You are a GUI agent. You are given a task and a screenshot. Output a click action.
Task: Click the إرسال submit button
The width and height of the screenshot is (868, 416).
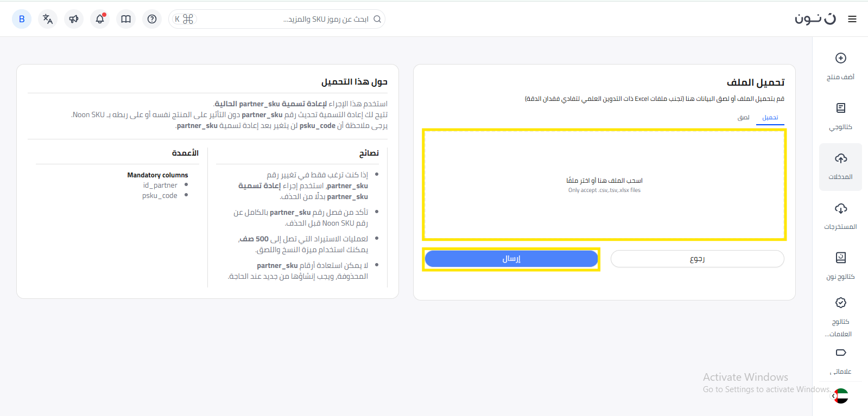pyautogui.click(x=511, y=259)
